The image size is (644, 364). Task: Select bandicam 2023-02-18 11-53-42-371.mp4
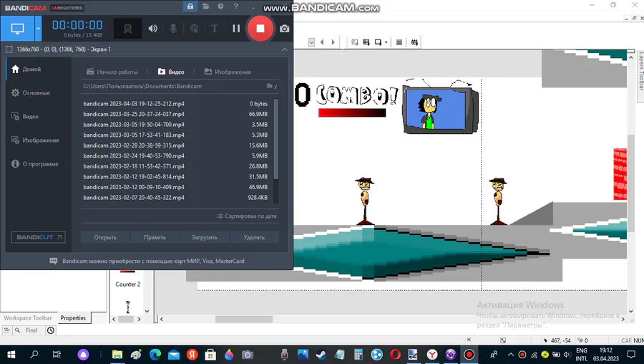click(x=175, y=166)
